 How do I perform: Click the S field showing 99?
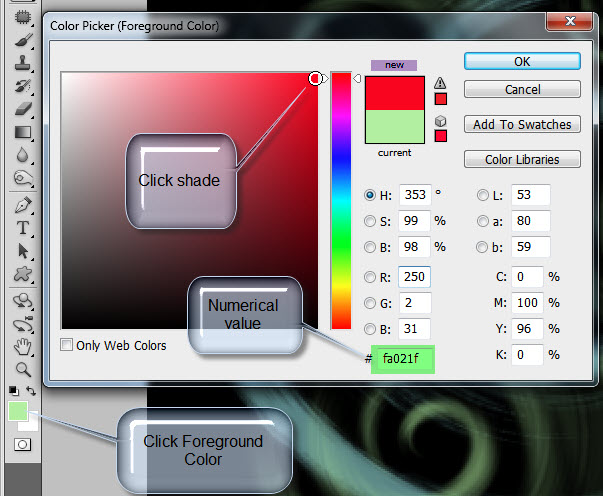tap(414, 221)
